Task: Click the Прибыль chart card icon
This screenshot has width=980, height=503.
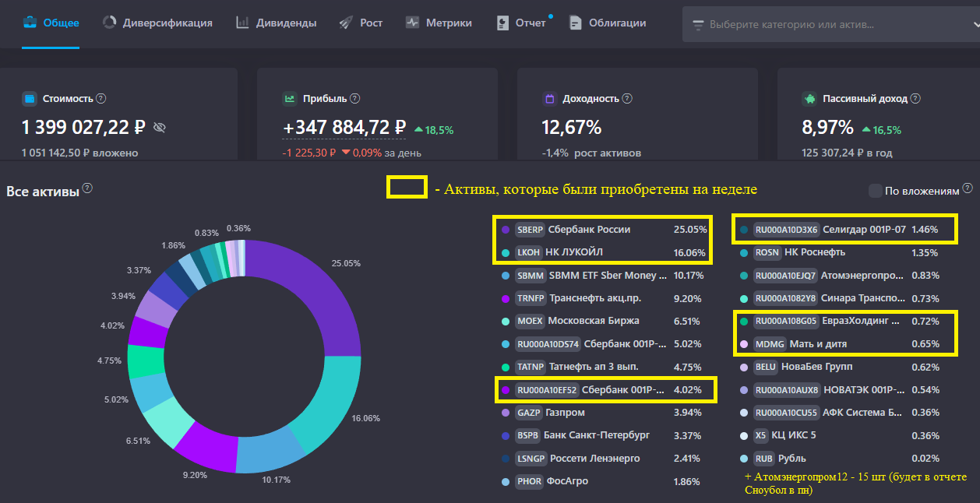Action: pyautogui.click(x=289, y=99)
